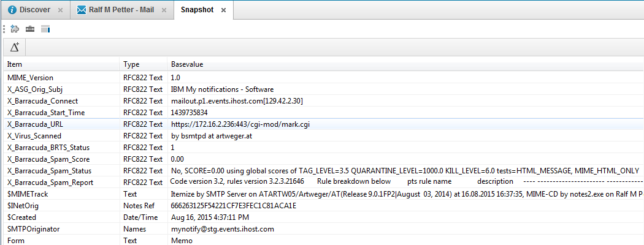Select the MIME_Version row
This screenshot has width=644, height=245.
pos(30,78)
